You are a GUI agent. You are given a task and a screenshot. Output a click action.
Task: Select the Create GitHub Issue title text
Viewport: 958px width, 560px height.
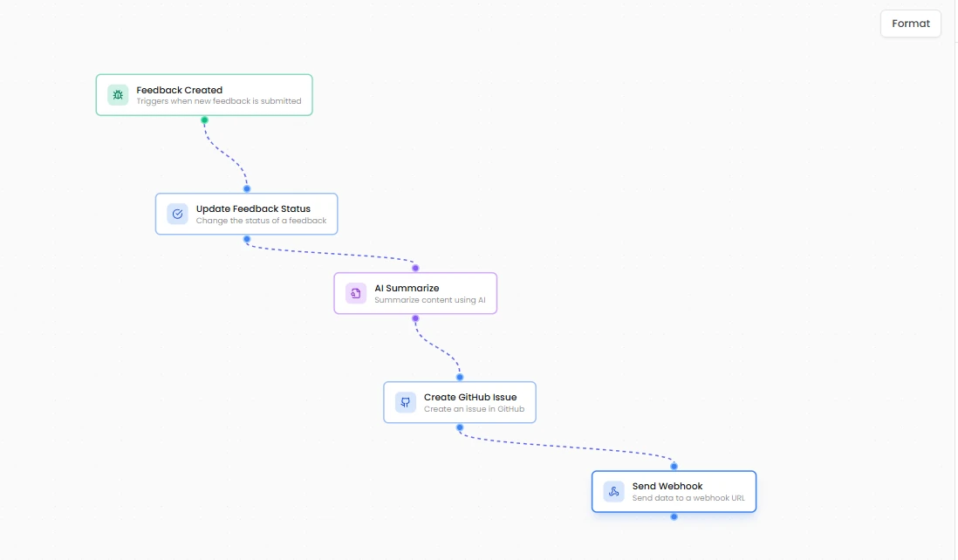click(x=469, y=397)
